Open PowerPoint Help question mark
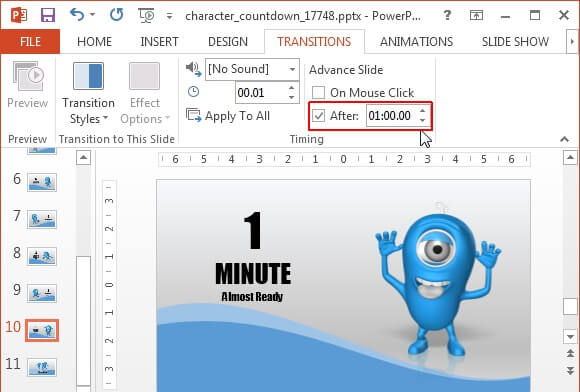This screenshot has width=580, height=392. [x=447, y=16]
